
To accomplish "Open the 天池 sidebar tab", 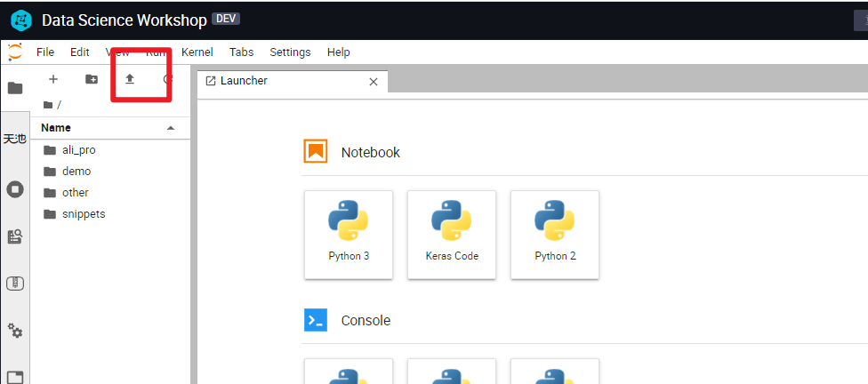I will (x=15, y=139).
